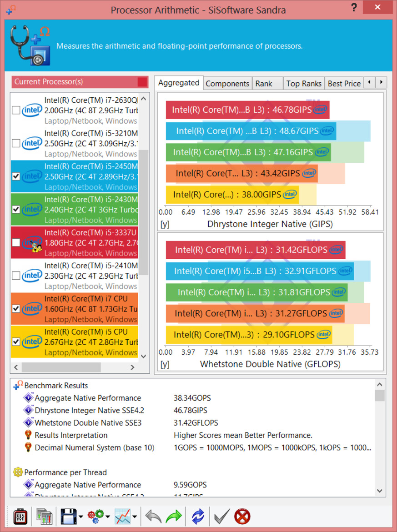Open the dropdown arrow beside the gears icon
The width and height of the screenshot is (397, 532).
coord(108,517)
